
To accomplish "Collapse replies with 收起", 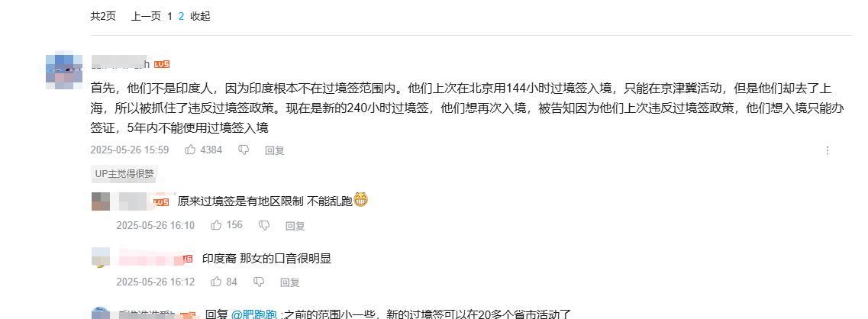I will coord(200,17).
